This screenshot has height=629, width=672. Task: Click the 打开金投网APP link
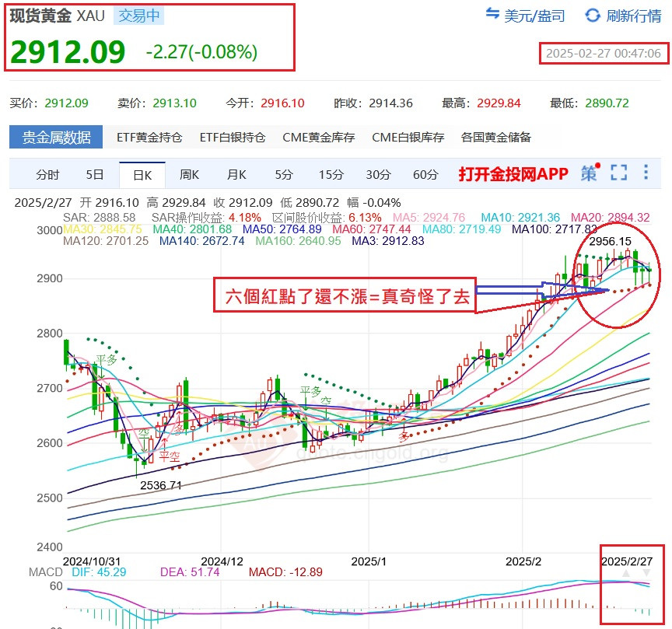513,174
